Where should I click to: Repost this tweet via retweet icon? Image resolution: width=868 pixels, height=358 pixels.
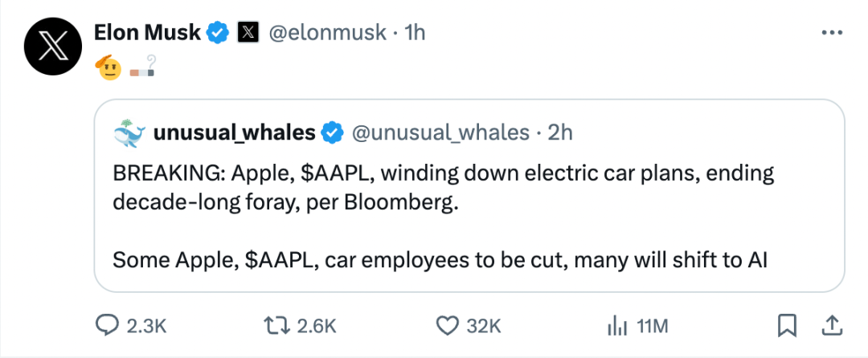pos(279,325)
